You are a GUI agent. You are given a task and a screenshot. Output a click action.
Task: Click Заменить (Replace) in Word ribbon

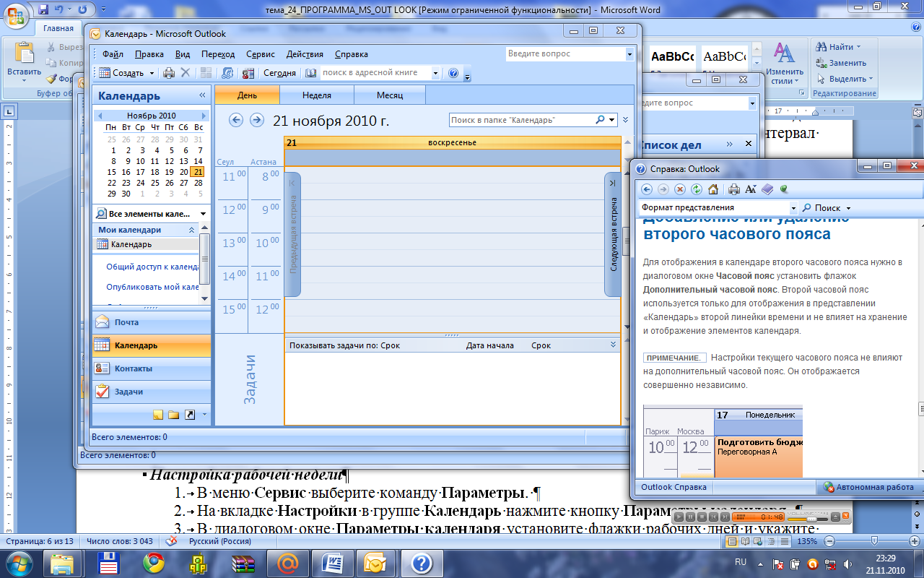[842, 63]
